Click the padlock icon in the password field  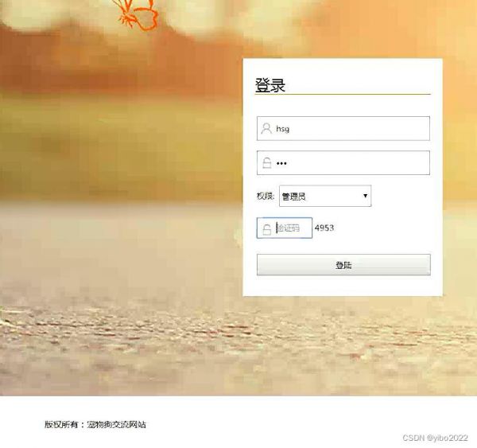[267, 163]
